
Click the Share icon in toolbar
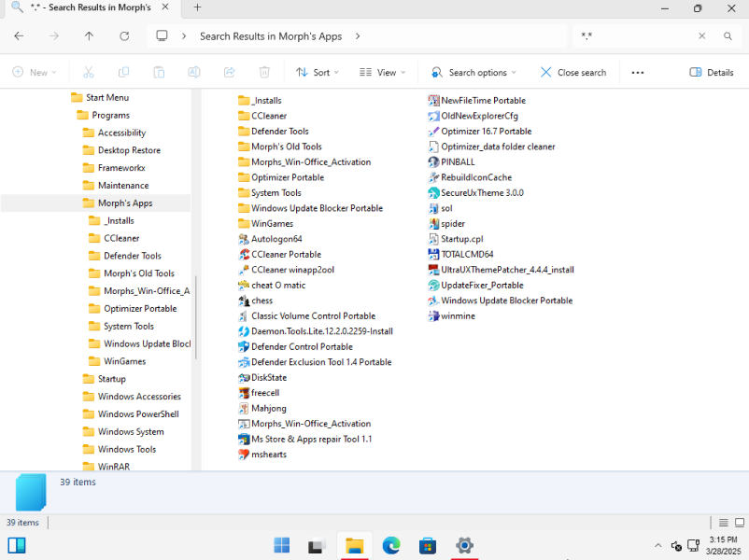point(230,72)
